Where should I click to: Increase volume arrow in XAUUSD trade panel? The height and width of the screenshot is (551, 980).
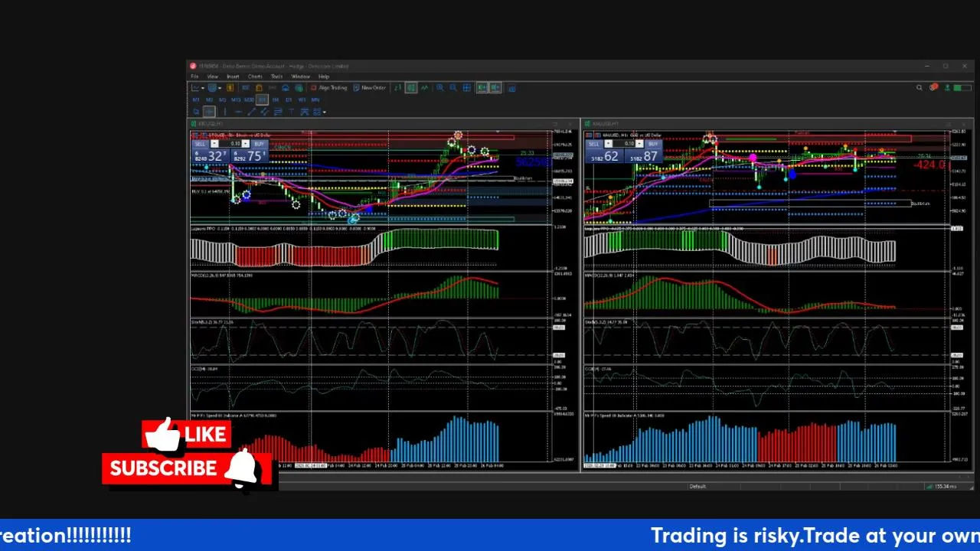coord(639,144)
